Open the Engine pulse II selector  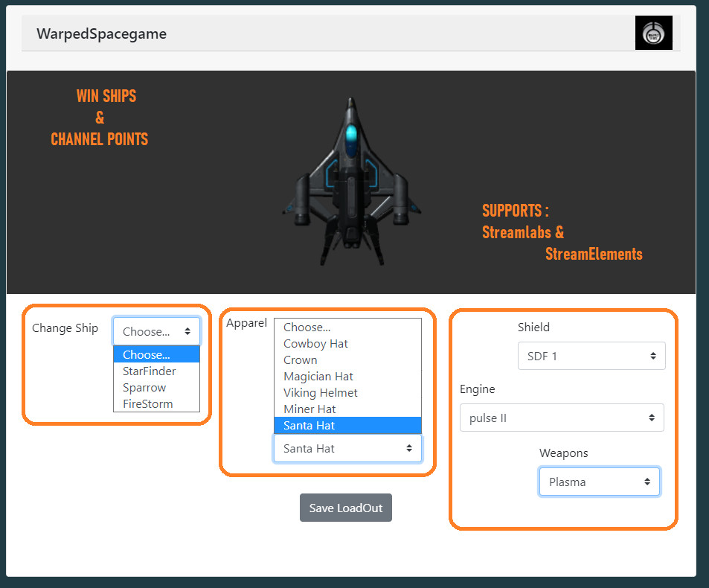(x=562, y=418)
